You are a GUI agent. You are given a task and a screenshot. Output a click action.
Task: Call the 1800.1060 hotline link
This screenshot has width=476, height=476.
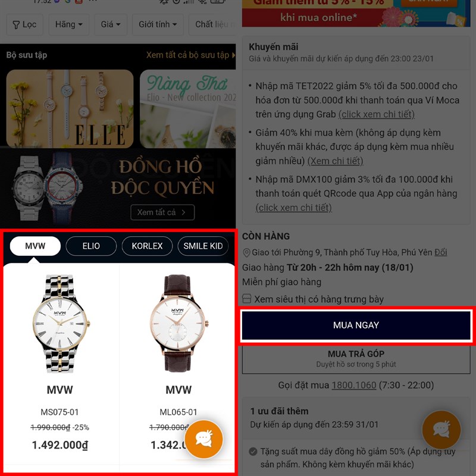click(x=354, y=385)
